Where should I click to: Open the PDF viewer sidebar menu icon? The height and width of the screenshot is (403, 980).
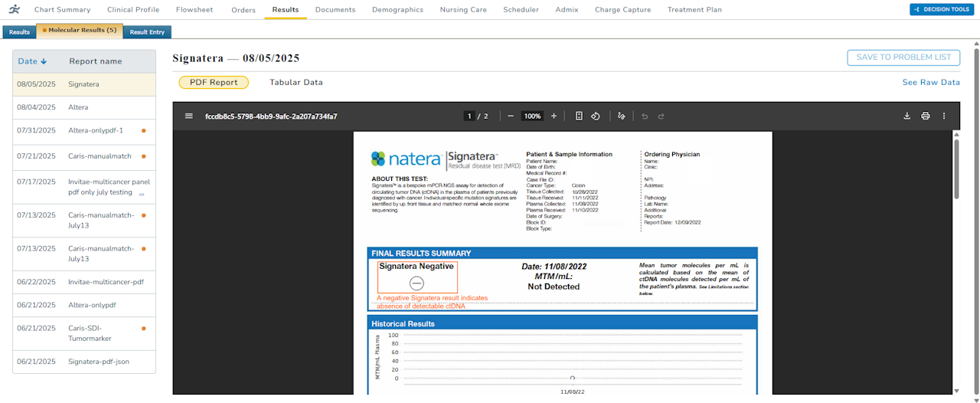coord(189,116)
